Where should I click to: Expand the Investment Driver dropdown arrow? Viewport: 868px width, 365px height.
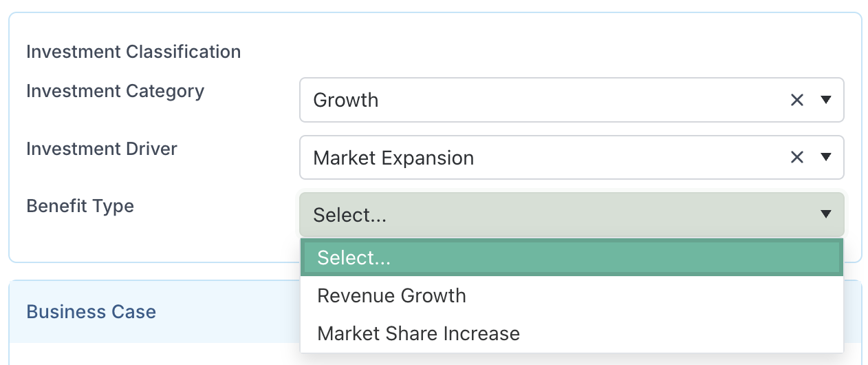826,158
